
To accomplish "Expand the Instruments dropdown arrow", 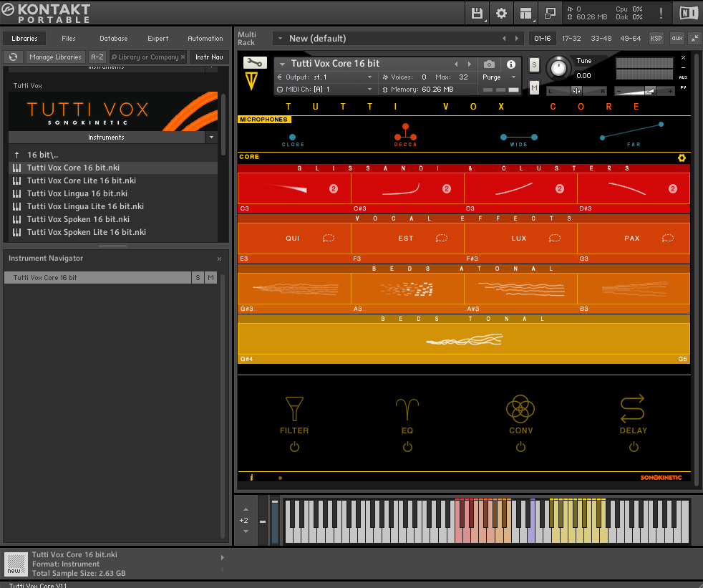I will click(212, 138).
